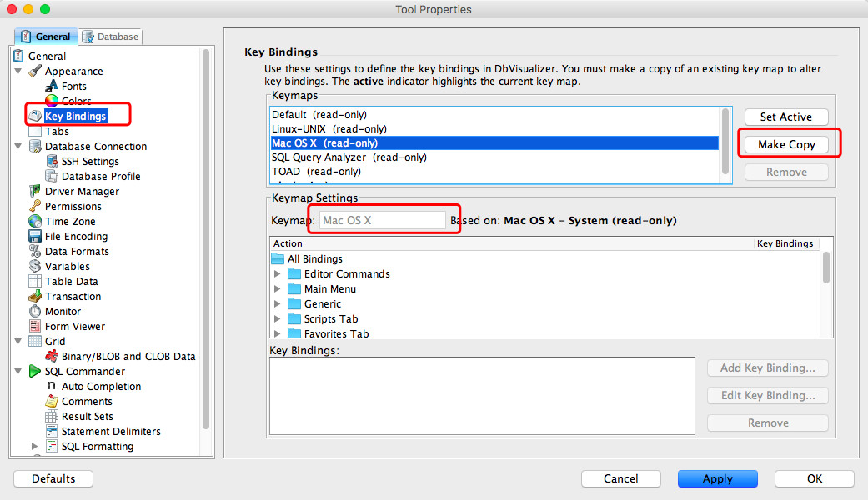The image size is (868, 500).
Task: Expand the Favorites Tab folder
Action: click(x=278, y=333)
